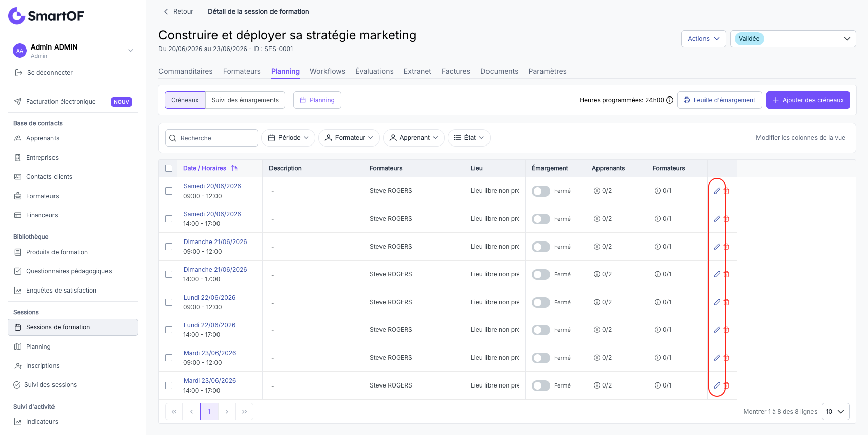Toggle émargement switch for Samedi 09:00 slot
Image resolution: width=868 pixels, height=435 pixels.
tap(541, 191)
